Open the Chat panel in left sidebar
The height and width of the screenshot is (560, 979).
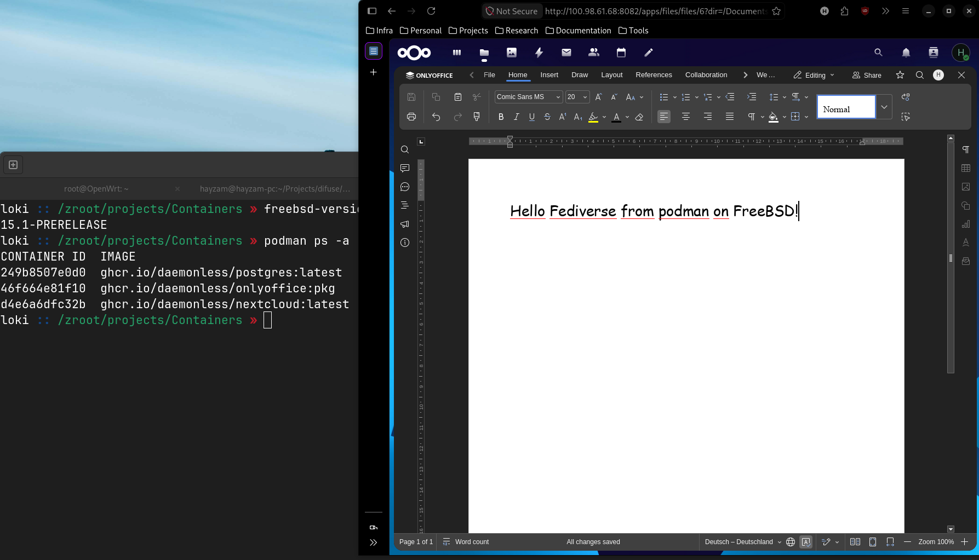405,187
